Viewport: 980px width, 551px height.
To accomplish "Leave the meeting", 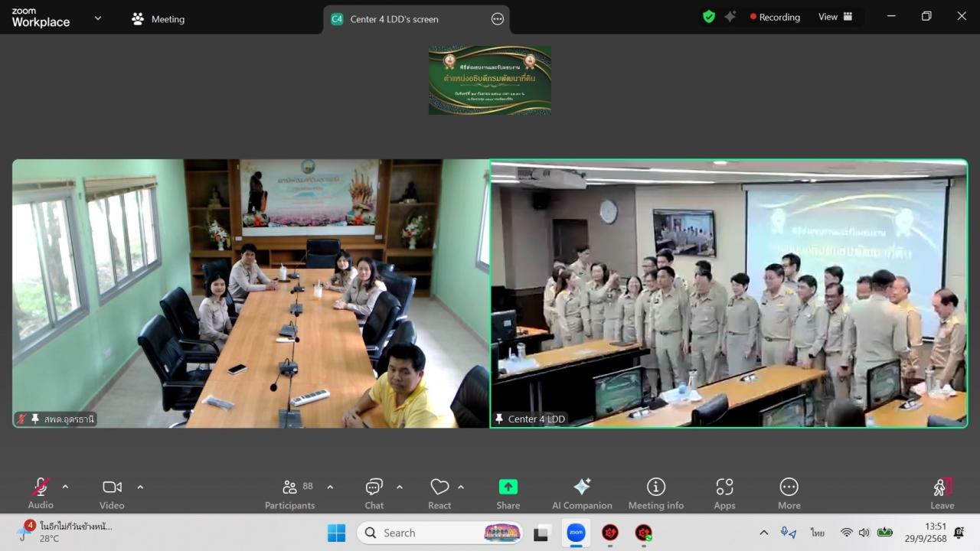I will [942, 493].
